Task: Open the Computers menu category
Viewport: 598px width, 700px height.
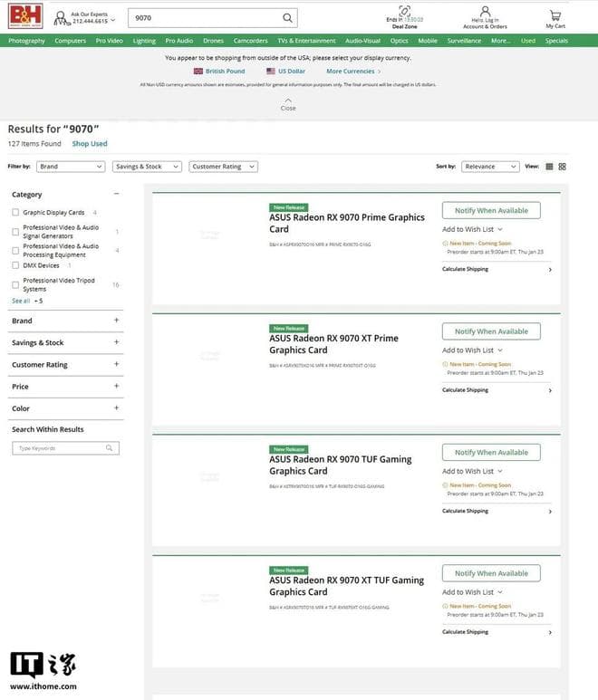Action: (70, 41)
